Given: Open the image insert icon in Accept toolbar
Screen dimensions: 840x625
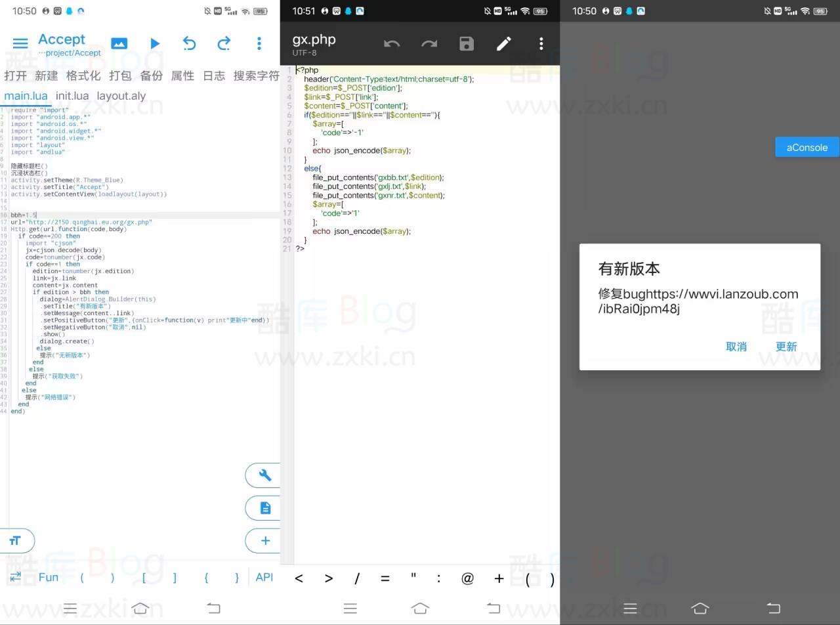Looking at the screenshot, I should 119,43.
